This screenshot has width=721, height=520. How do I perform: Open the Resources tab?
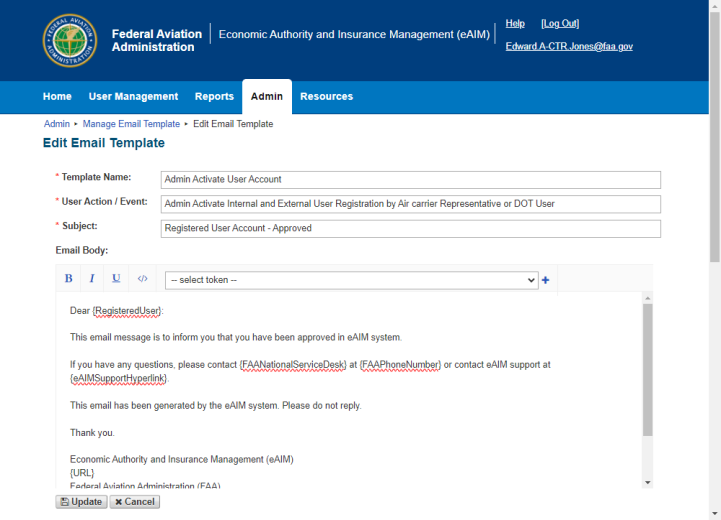(x=326, y=97)
